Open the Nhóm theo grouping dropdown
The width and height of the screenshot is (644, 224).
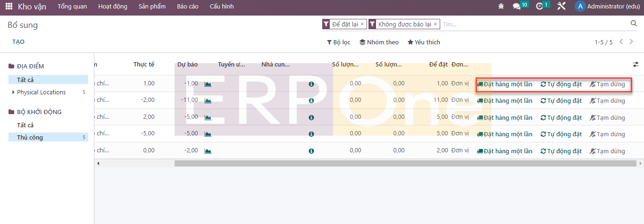coord(379,42)
